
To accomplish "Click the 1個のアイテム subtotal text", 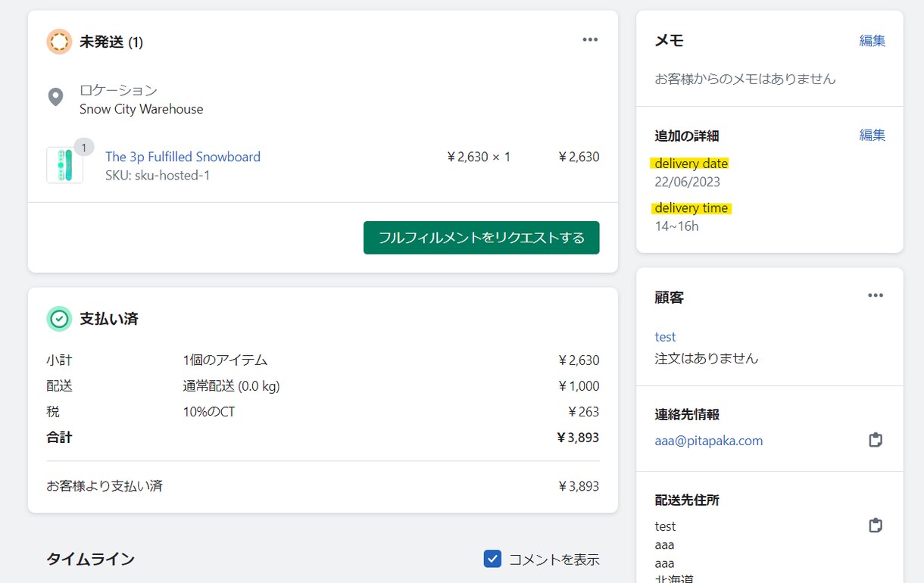I will click(225, 360).
